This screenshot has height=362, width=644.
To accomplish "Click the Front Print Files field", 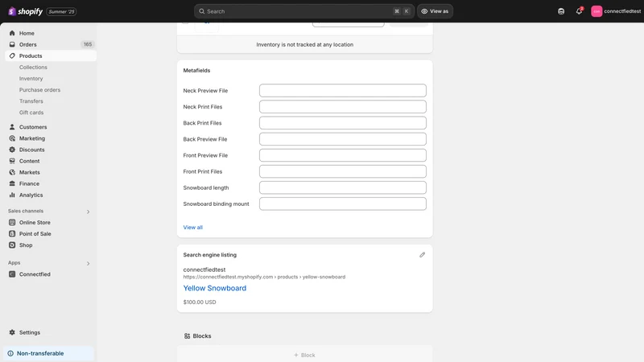I will click(343, 171).
